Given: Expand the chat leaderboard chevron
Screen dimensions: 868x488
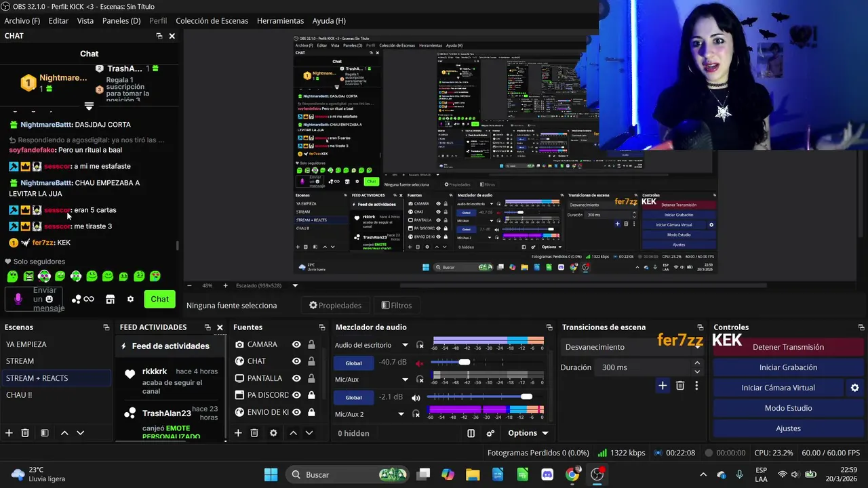Looking at the screenshot, I should coord(89,106).
